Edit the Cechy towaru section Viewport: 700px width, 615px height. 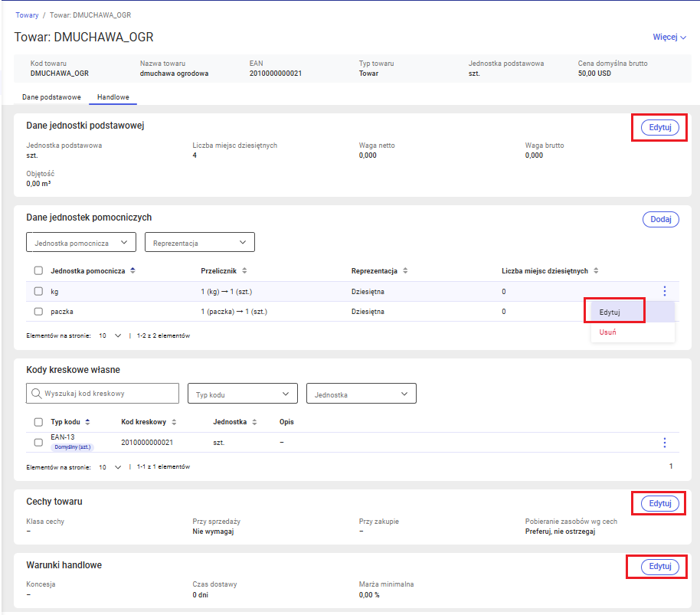point(659,503)
